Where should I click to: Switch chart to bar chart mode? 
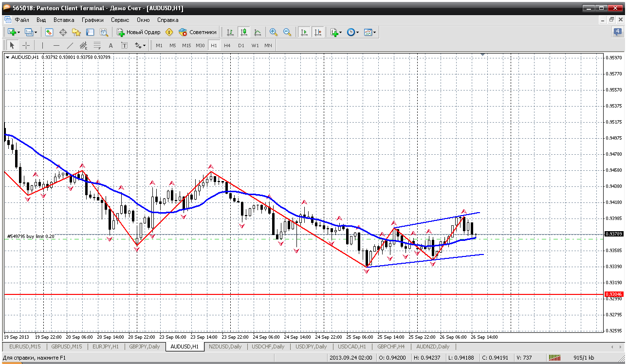[230, 32]
